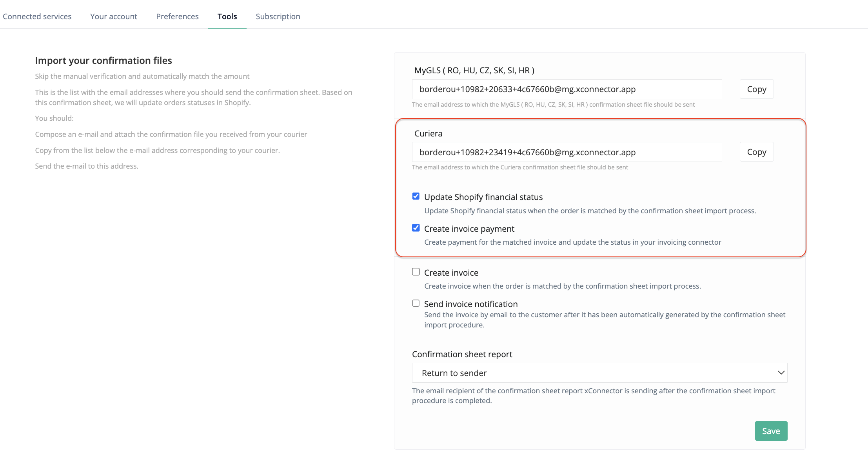Viewport: 868px width, 458px height.
Task: Uncheck Update Shopify financial status
Action: coord(416,196)
